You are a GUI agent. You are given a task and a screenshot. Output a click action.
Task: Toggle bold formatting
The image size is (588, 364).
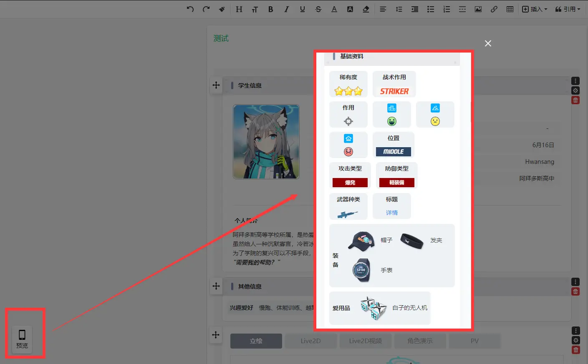[270, 9]
